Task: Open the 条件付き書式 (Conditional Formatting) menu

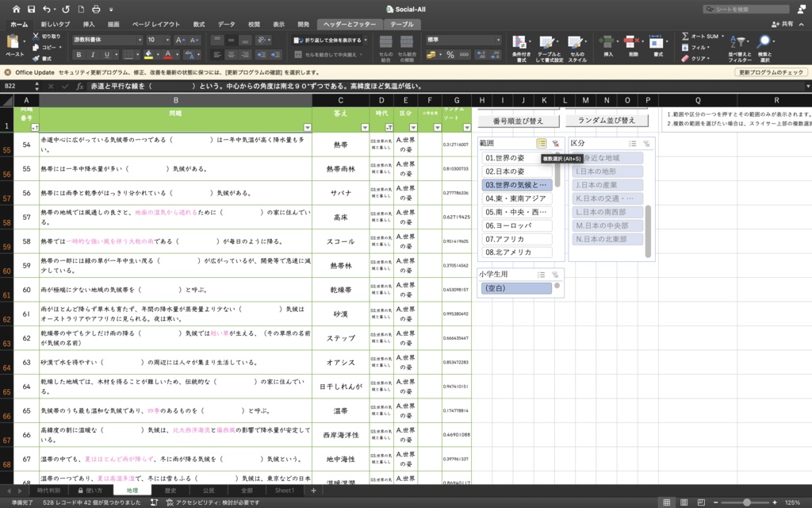Action: coord(519,44)
